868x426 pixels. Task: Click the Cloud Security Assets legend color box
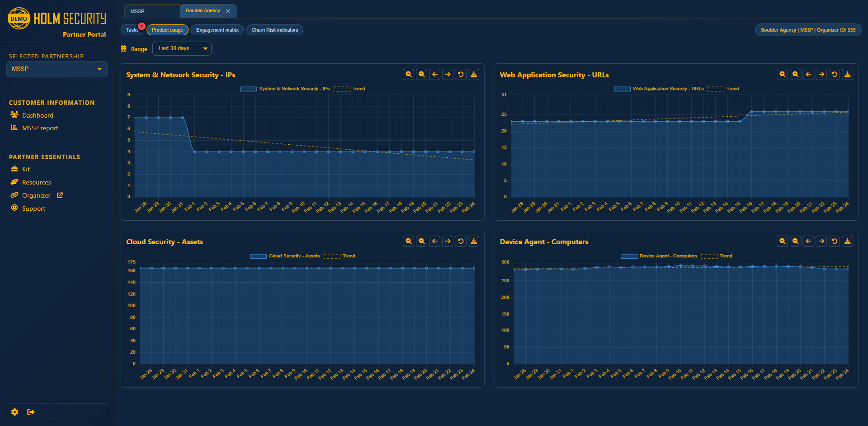click(x=258, y=256)
